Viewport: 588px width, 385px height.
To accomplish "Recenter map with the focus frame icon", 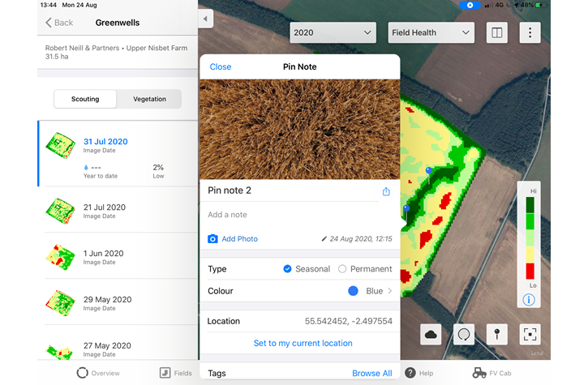I will pos(530,334).
